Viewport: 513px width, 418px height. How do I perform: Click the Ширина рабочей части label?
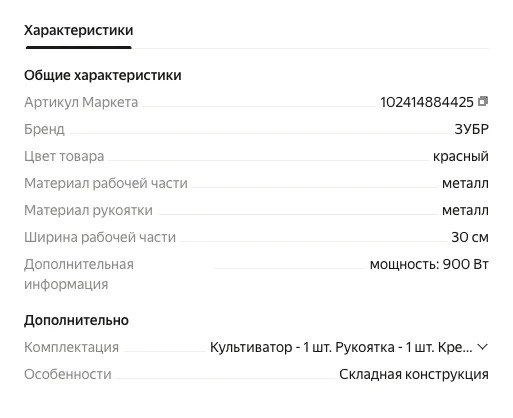[100, 237]
